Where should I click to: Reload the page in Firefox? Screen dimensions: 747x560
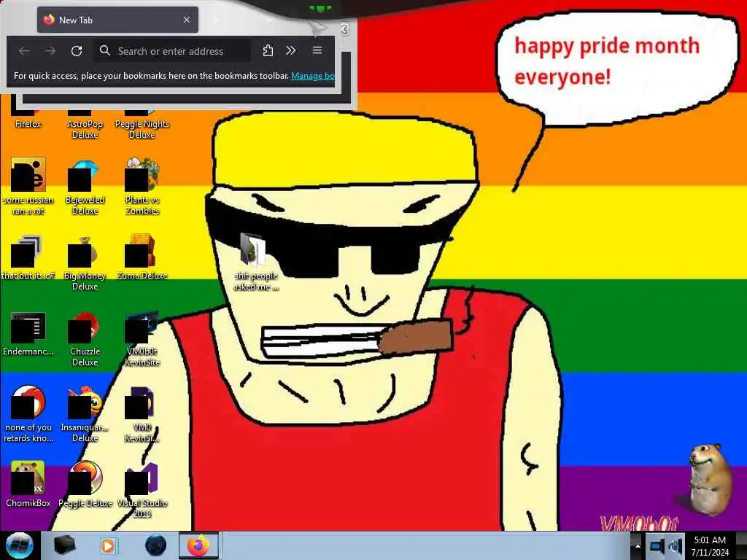(x=76, y=51)
